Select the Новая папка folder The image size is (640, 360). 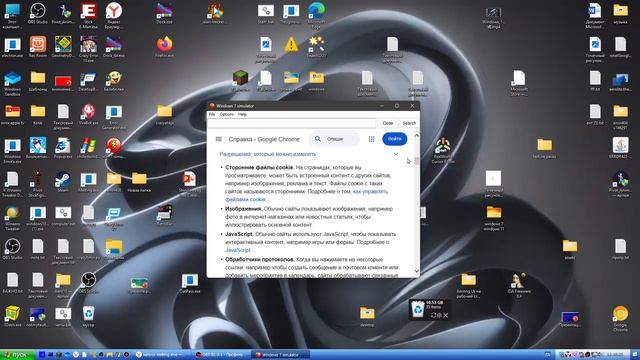pos(139,182)
